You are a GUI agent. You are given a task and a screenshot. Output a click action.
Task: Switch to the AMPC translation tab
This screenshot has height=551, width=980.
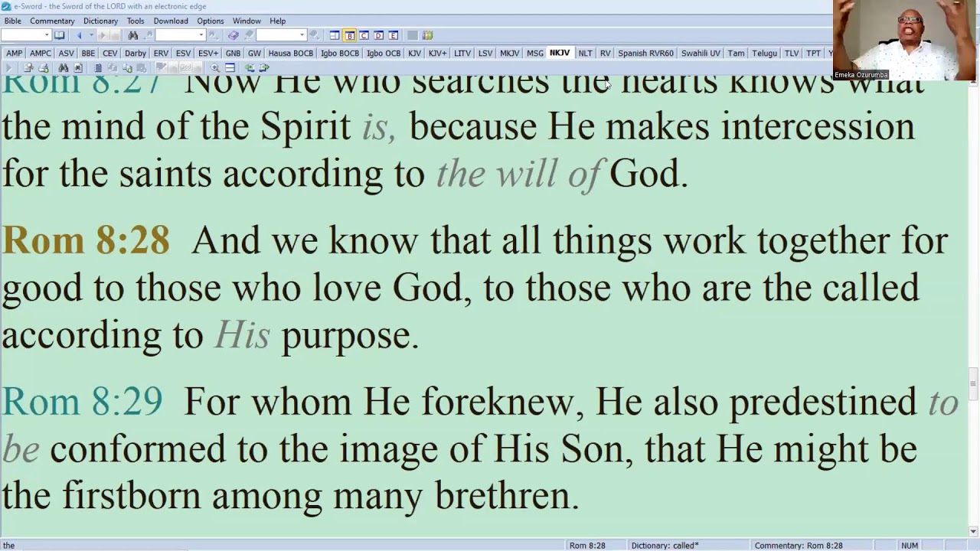coord(41,53)
